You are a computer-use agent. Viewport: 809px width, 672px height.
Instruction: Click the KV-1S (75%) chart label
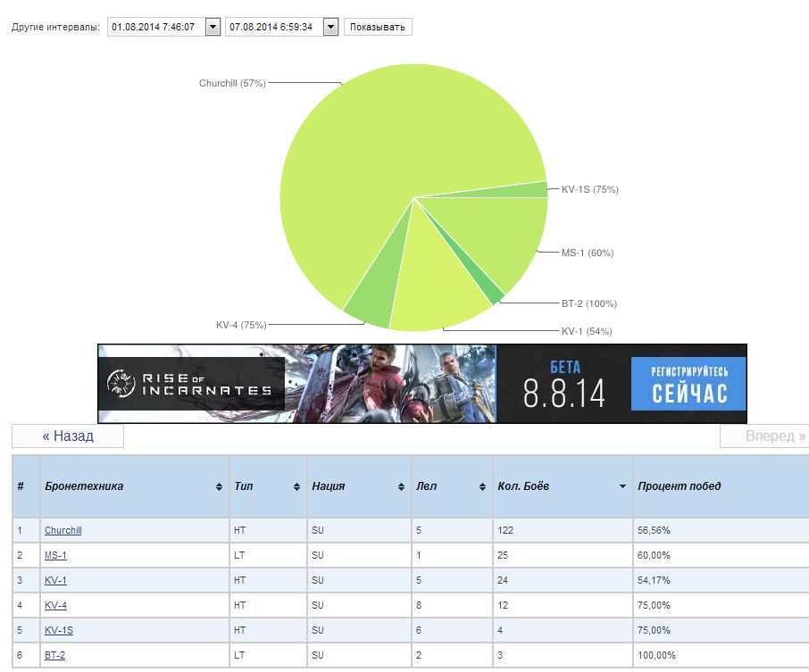coord(589,189)
